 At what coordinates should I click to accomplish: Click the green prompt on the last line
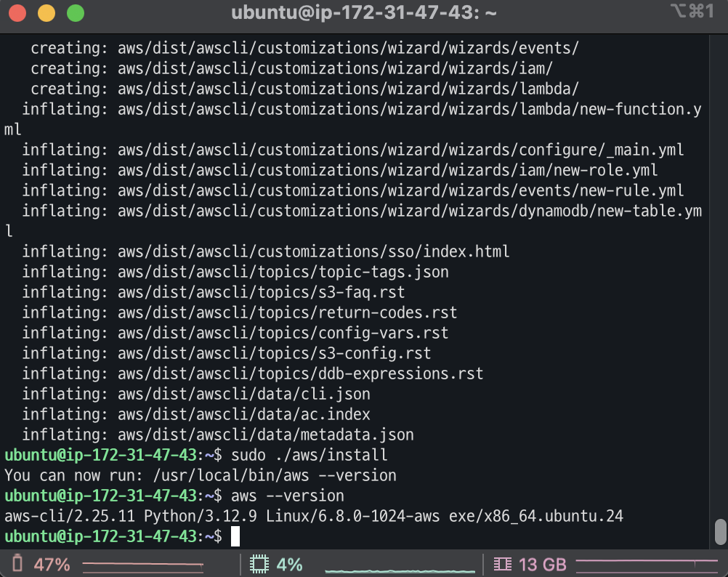113,536
